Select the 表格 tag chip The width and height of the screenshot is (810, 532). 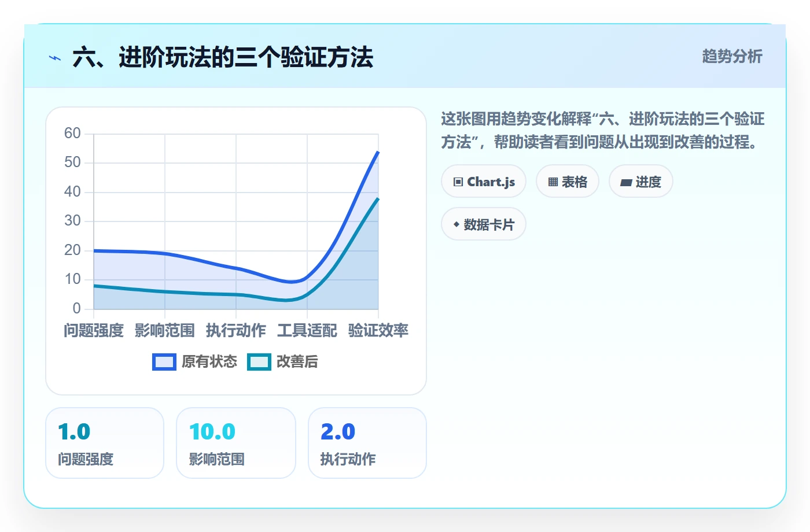point(568,182)
